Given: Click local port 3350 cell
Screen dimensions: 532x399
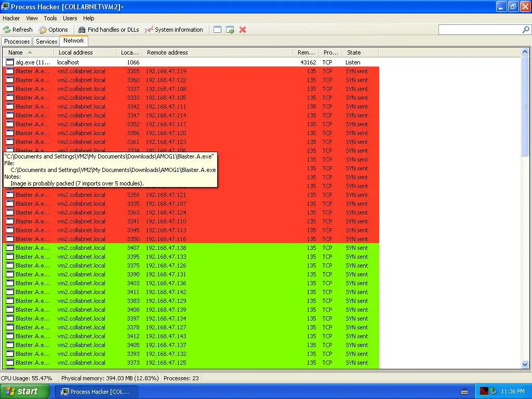Looking at the screenshot, I should [x=133, y=239].
